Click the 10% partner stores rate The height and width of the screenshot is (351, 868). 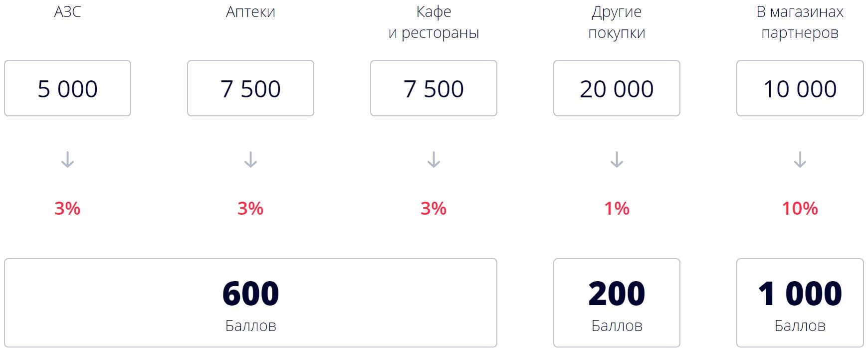[800, 208]
